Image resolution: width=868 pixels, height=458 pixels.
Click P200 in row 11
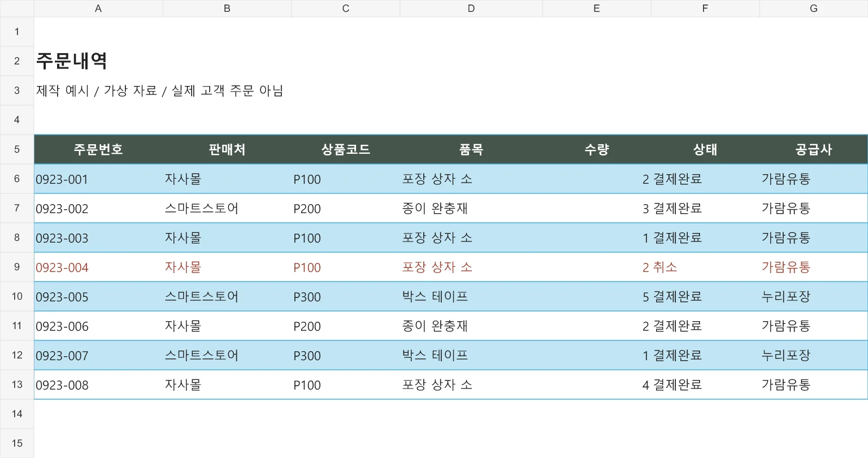click(x=346, y=326)
